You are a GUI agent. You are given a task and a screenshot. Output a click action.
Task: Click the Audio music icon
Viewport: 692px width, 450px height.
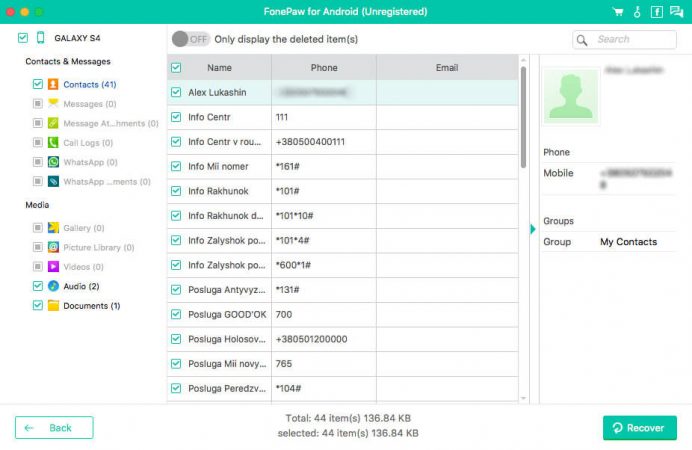(x=53, y=286)
